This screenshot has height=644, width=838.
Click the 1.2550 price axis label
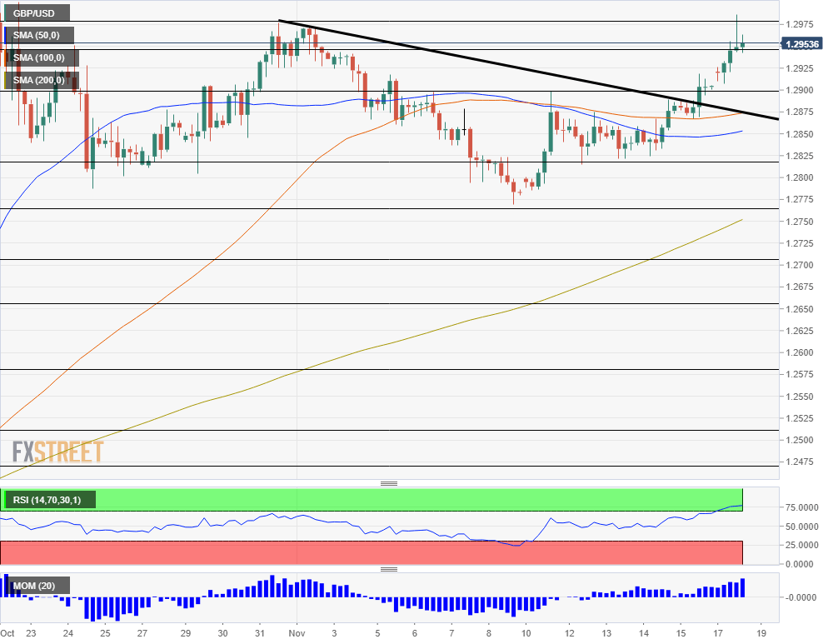[800, 397]
